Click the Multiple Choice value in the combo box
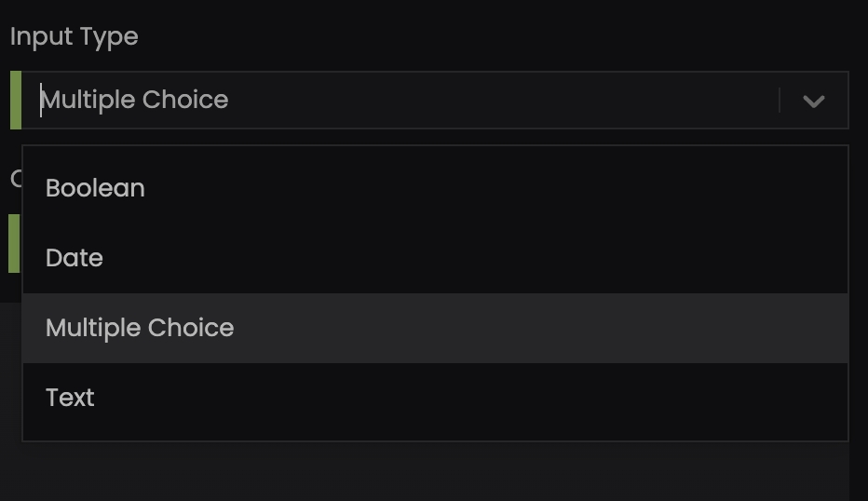868x501 pixels. (x=136, y=101)
